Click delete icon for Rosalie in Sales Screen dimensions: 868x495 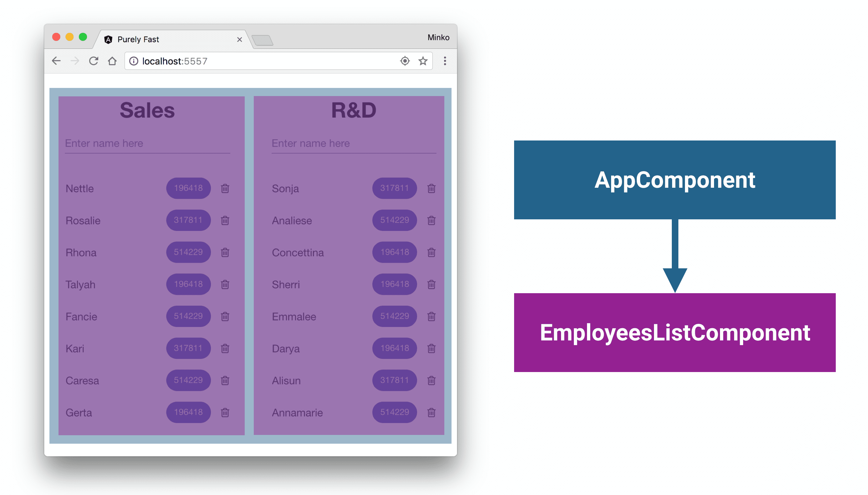(x=225, y=221)
